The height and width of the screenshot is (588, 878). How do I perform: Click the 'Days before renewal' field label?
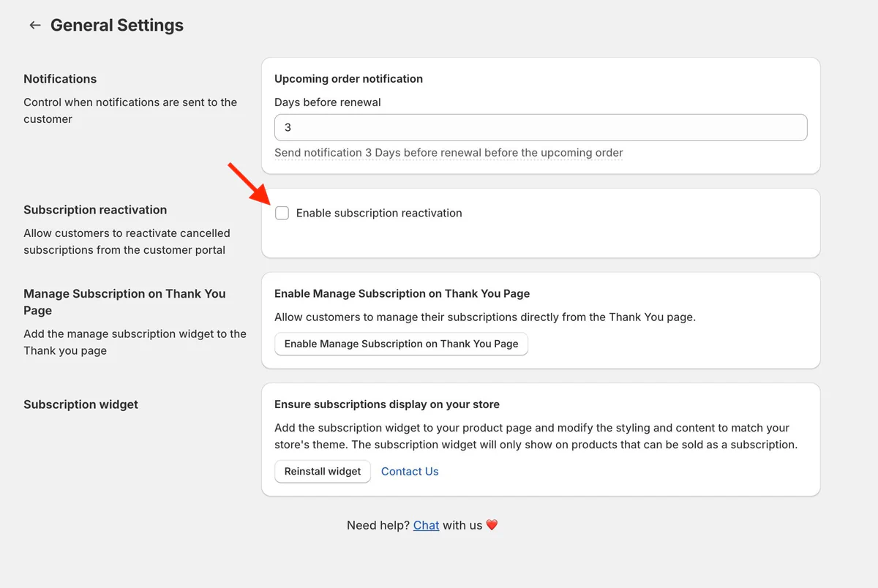328,102
